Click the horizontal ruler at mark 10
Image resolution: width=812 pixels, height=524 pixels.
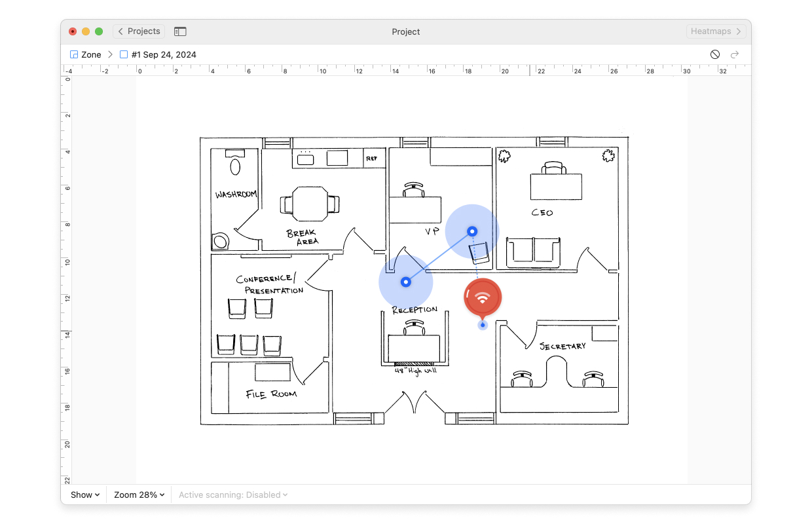tap(322, 70)
